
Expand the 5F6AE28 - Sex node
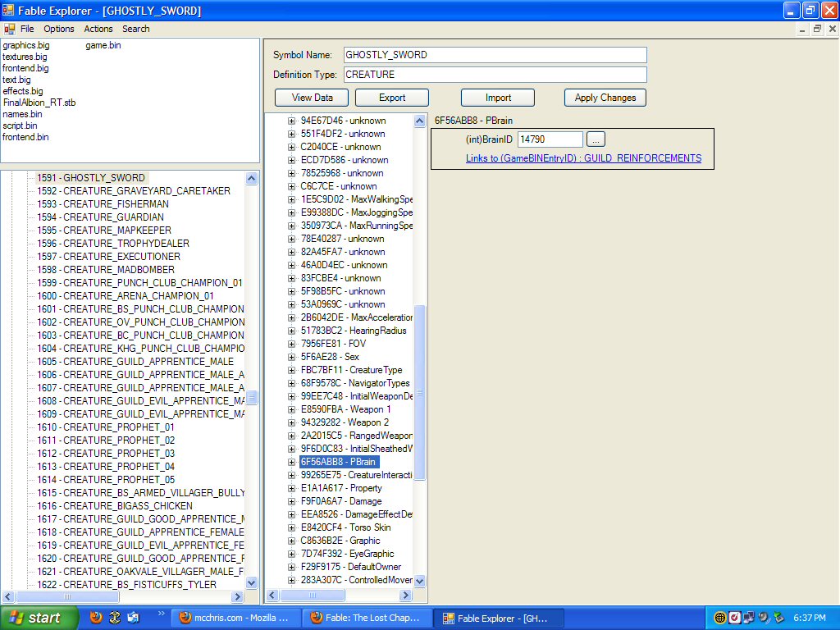point(291,357)
